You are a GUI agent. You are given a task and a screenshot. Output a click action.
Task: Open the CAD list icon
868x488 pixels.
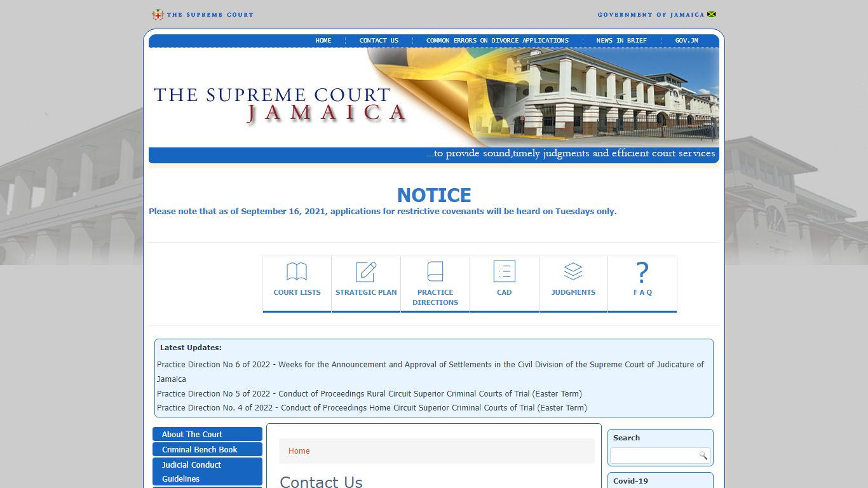click(505, 271)
